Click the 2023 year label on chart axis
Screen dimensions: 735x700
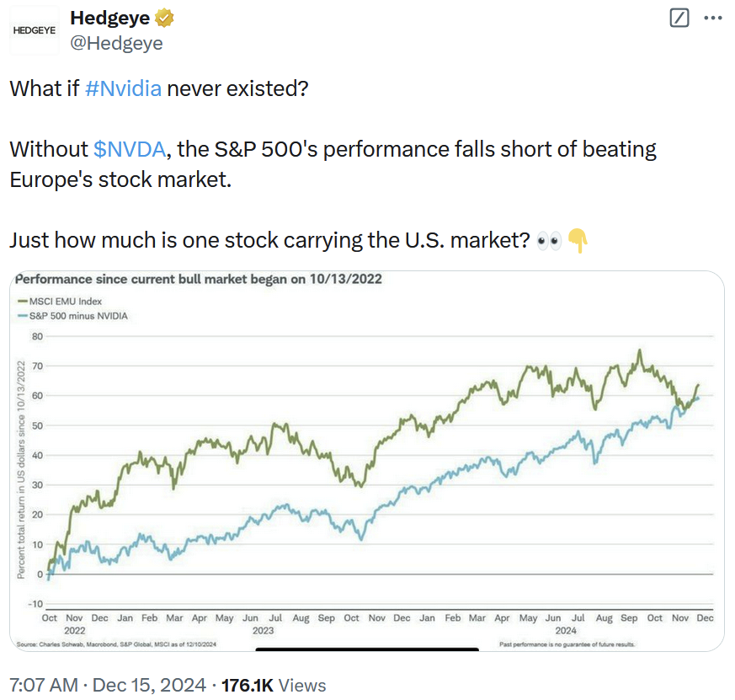pos(263,631)
